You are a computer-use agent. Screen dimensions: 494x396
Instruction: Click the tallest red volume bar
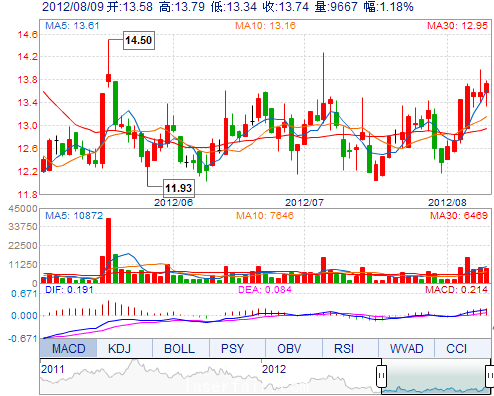pos(108,251)
